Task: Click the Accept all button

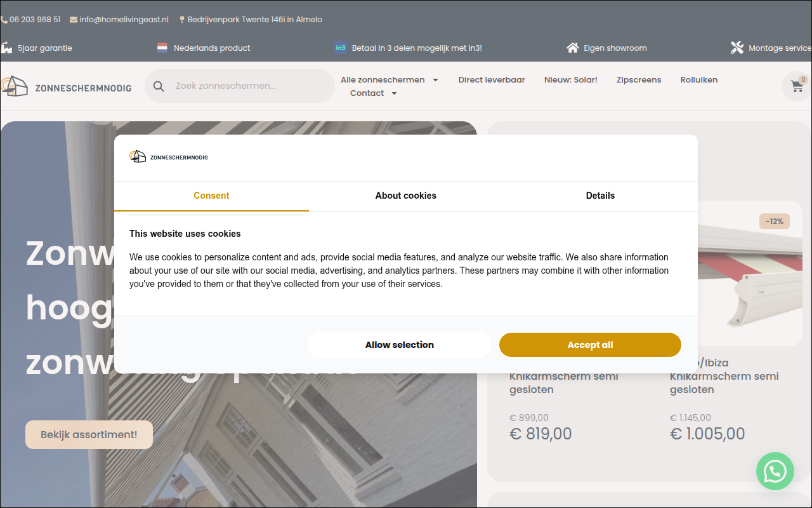Action: click(590, 345)
